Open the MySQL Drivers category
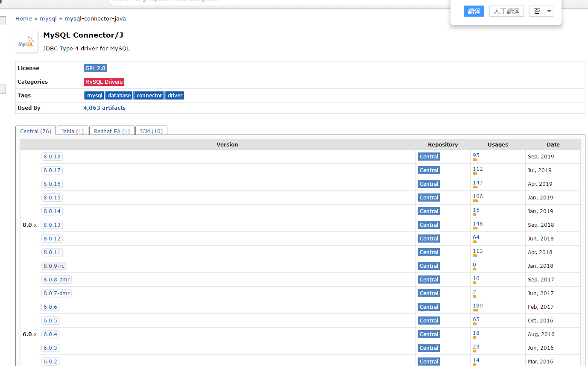The width and height of the screenshot is (588, 366). tap(104, 82)
